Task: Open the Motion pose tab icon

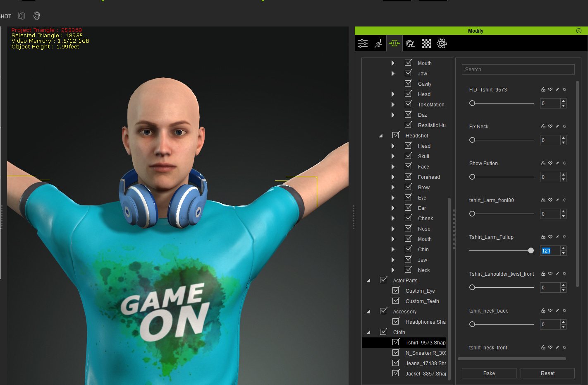Action: (x=378, y=43)
